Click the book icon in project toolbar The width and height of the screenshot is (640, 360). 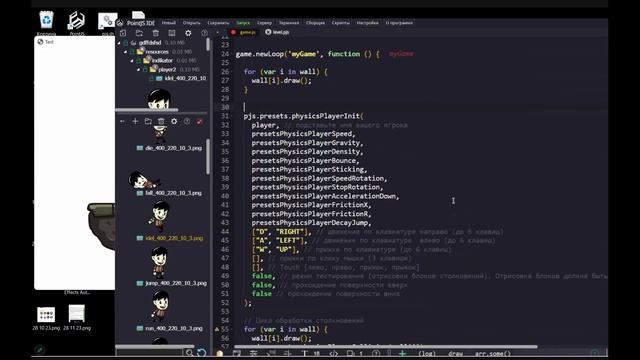(172, 33)
